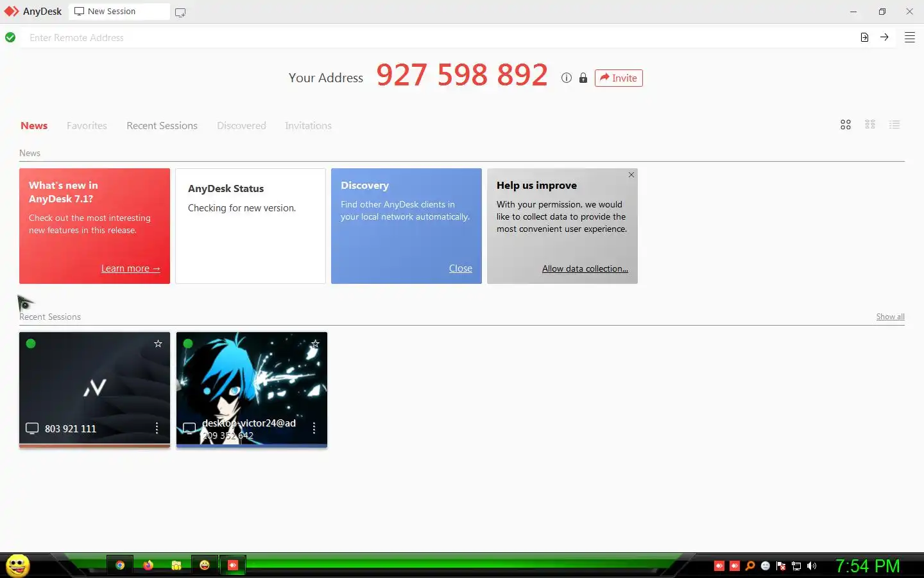Click monitor icon on 803 921 111 tile

click(32, 428)
